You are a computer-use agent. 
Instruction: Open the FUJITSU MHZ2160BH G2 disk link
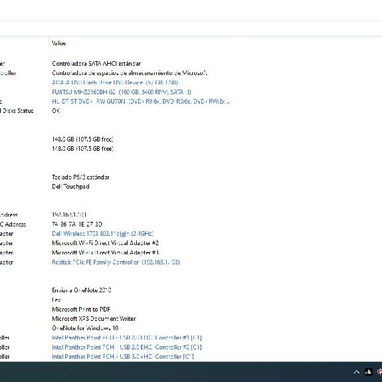coord(122,92)
